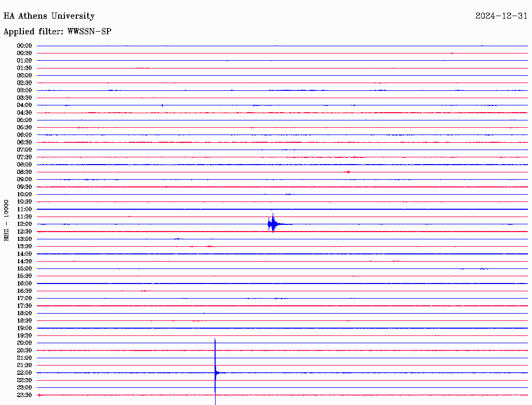Image resolution: width=532 pixels, height=405 pixels.
Task: Click the 10:00 time label
Action: point(24,194)
